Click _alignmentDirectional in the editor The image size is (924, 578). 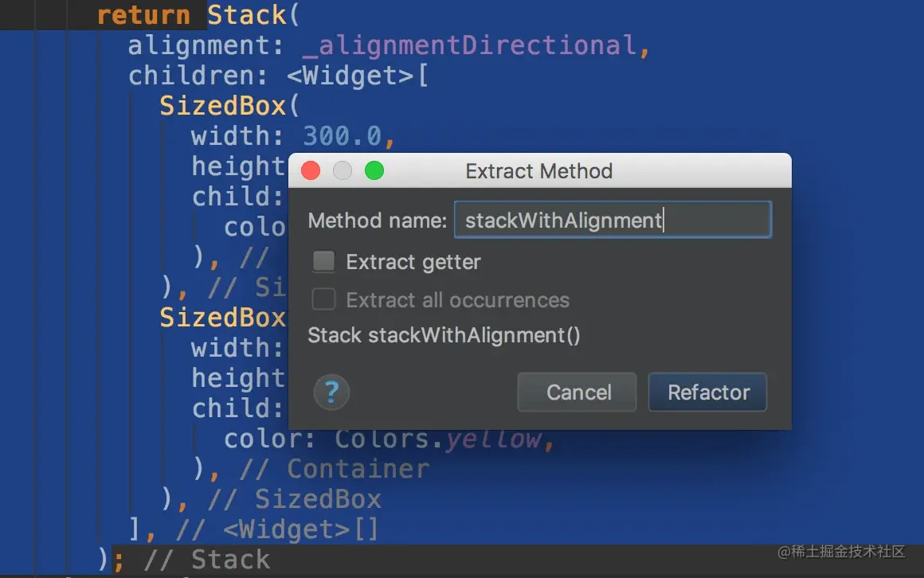click(x=470, y=45)
